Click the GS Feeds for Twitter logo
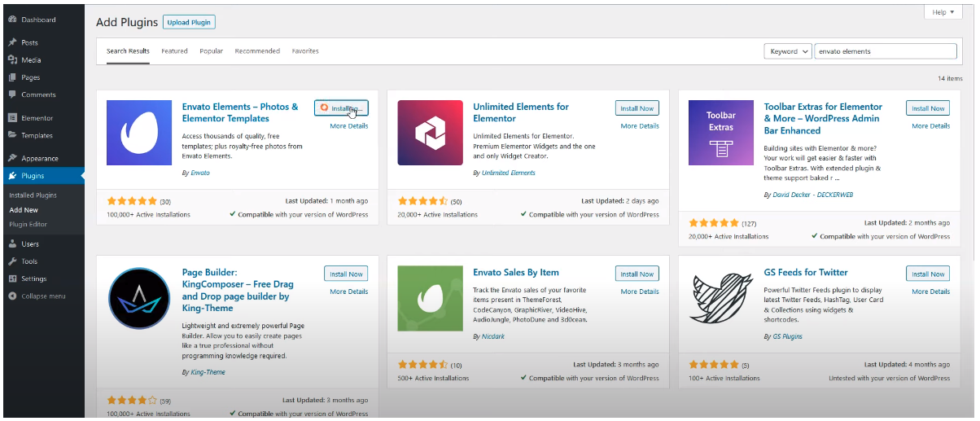This screenshot has width=980, height=421. tap(720, 298)
